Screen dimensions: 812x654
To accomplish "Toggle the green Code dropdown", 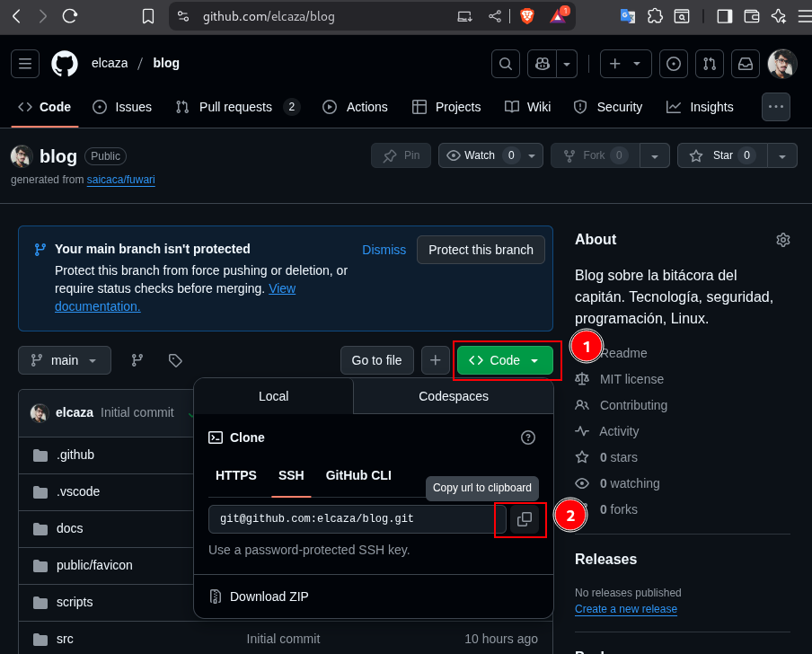I will click(505, 360).
